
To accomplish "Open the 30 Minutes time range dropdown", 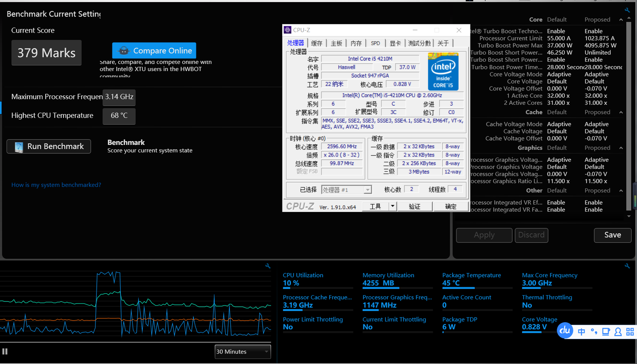I will 242,352.
